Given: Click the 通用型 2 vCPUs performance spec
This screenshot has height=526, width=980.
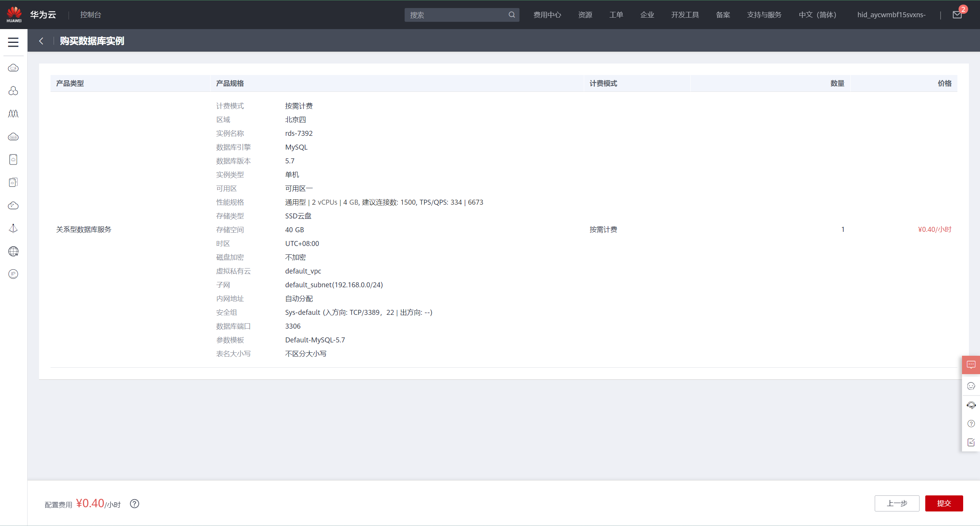Looking at the screenshot, I should 384,202.
